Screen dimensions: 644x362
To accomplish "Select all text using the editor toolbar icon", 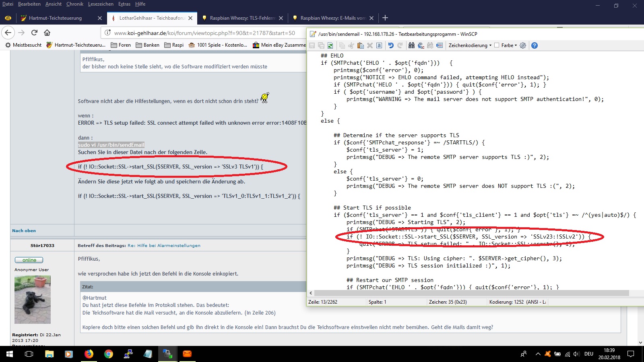I will click(x=379, y=45).
